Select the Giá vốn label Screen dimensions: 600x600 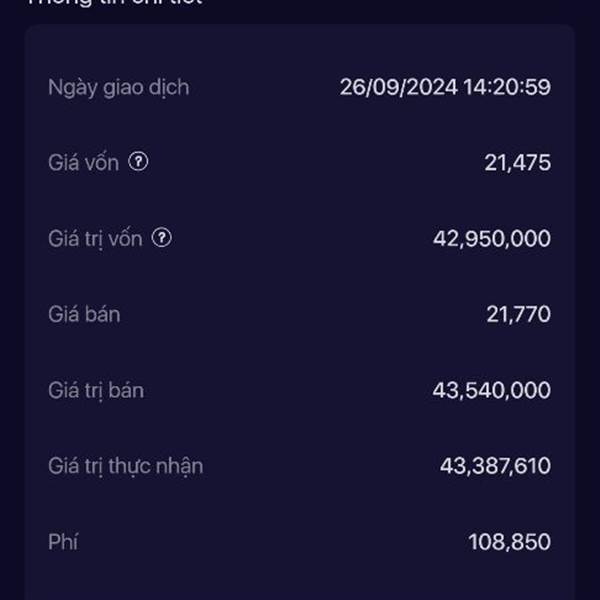click(83, 163)
